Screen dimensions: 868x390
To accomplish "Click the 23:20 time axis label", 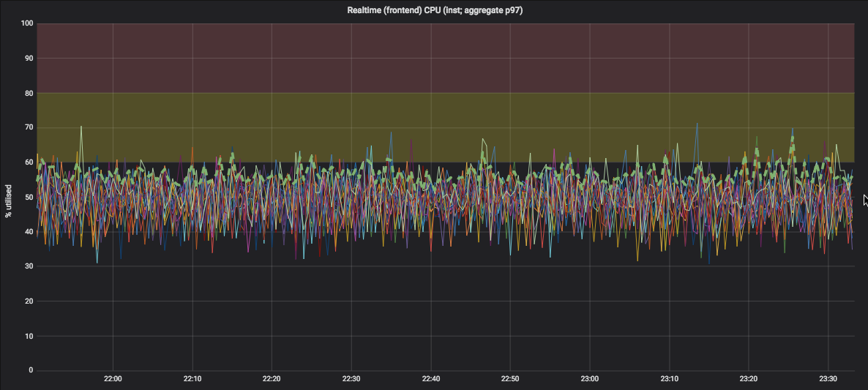I will coord(749,379).
